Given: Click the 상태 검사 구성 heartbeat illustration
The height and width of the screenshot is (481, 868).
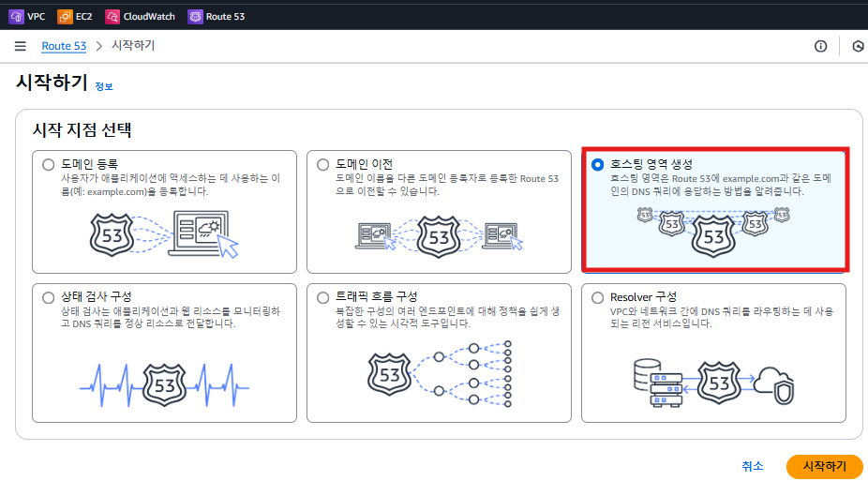Looking at the screenshot, I should (164, 384).
